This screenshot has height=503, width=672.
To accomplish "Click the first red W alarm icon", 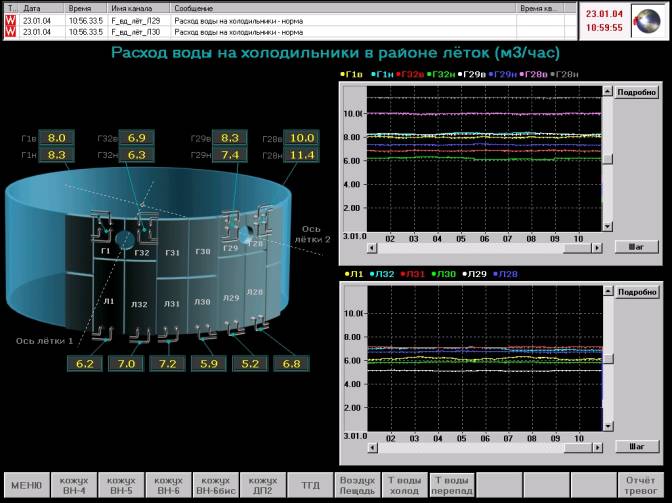I will 10,19.
